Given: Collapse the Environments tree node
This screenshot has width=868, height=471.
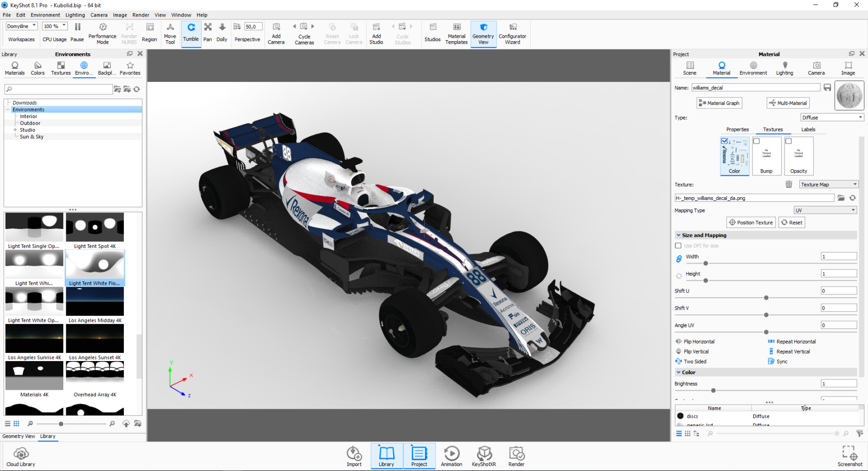Looking at the screenshot, I should 8,109.
